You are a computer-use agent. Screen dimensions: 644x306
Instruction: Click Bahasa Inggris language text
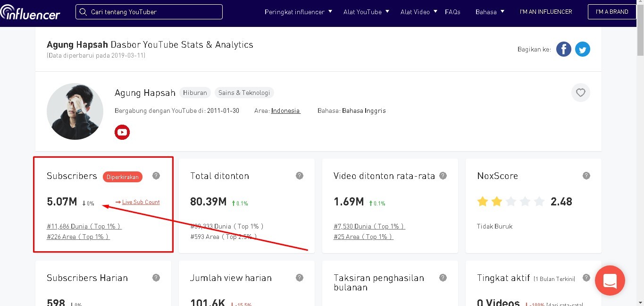[x=364, y=110]
